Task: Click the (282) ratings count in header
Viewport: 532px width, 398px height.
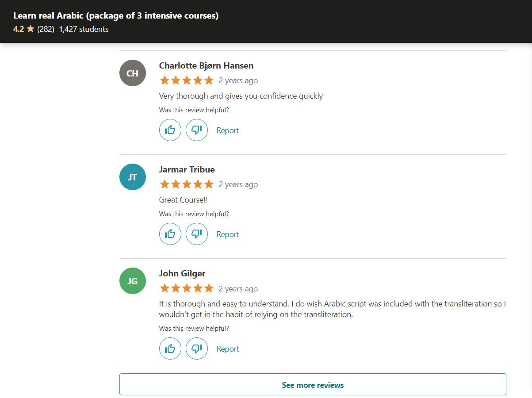Action: click(x=46, y=29)
